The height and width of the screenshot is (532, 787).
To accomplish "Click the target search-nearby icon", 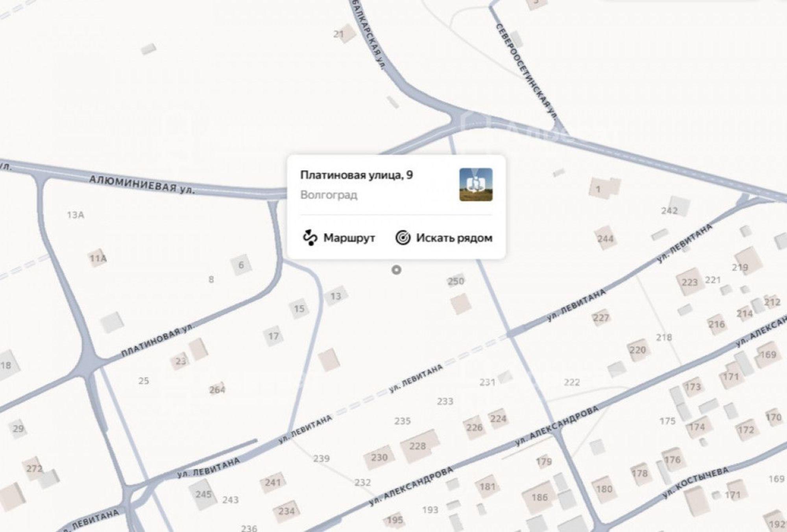I will tap(403, 238).
